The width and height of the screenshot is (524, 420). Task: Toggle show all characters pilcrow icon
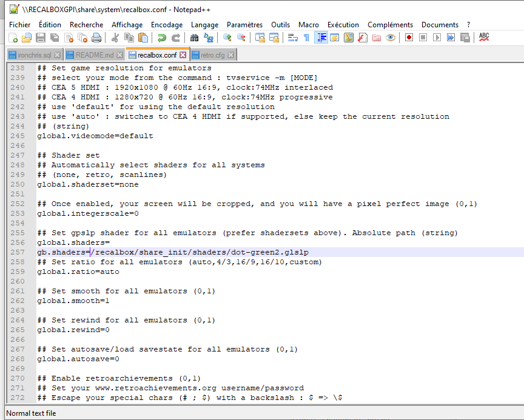(x=306, y=38)
